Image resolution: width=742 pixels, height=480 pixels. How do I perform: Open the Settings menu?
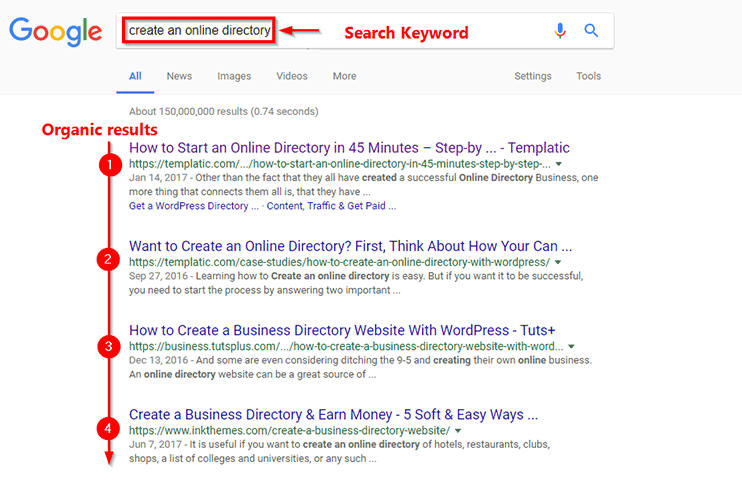coord(533,76)
